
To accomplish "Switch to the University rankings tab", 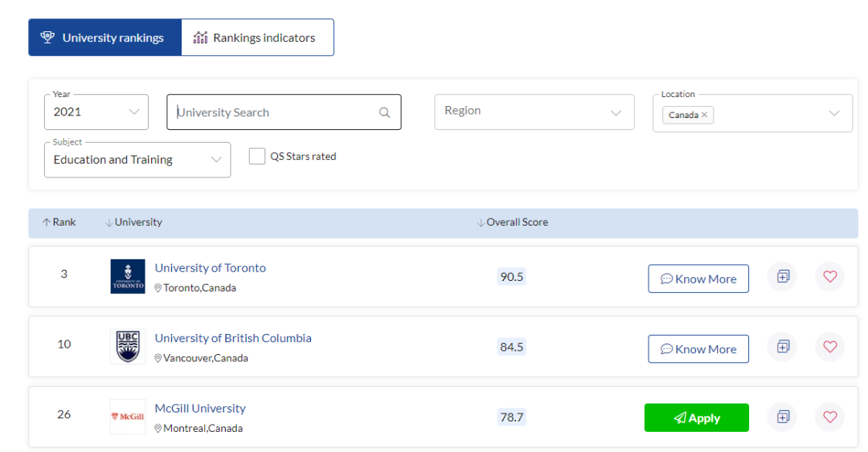I will tap(104, 38).
